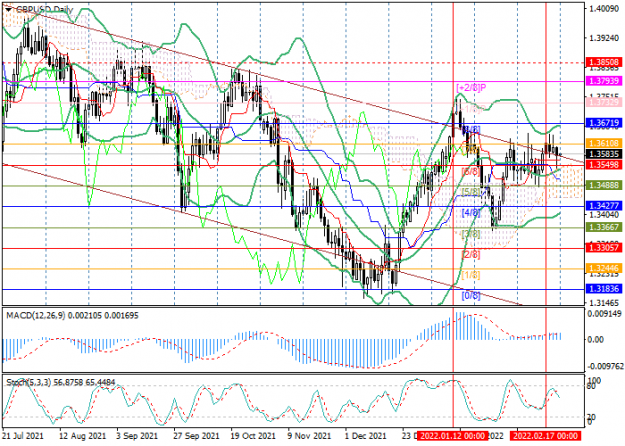625x446 pixels.
Task: Select the [6/8] Murrey level label
Action: 470,172
